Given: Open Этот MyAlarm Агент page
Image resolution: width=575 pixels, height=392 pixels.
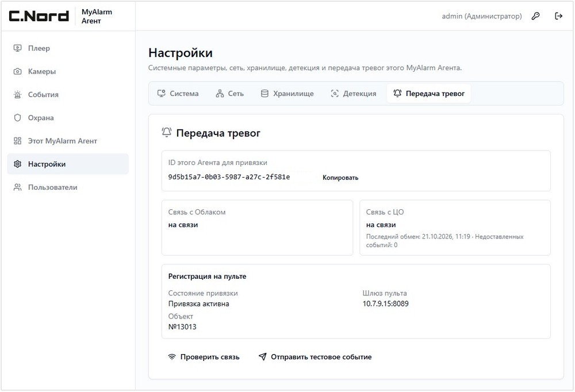Looking at the screenshot, I should click(68, 141).
